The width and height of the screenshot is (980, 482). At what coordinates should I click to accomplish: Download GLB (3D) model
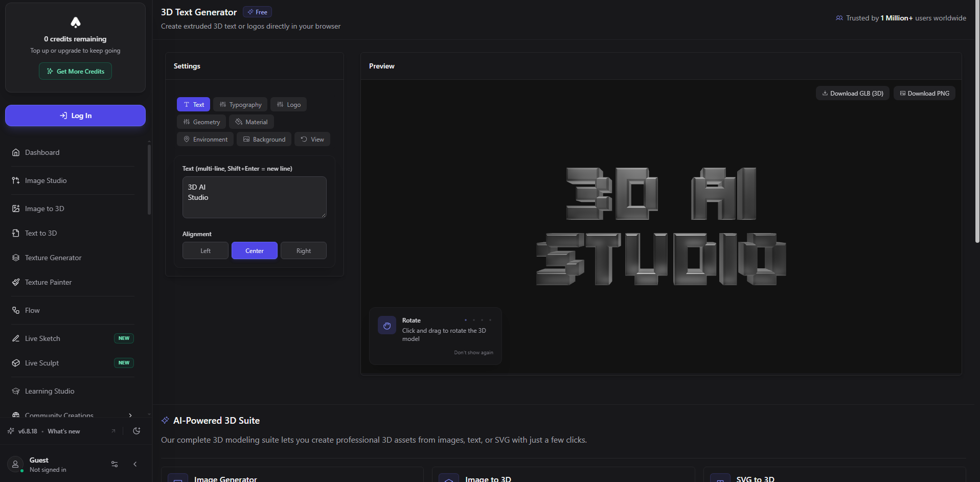[853, 93]
